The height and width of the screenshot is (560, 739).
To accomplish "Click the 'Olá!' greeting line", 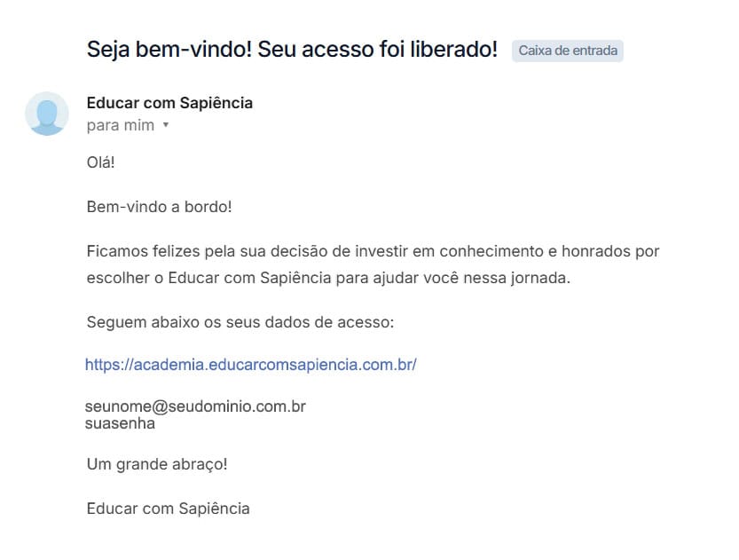I will pos(101,163).
